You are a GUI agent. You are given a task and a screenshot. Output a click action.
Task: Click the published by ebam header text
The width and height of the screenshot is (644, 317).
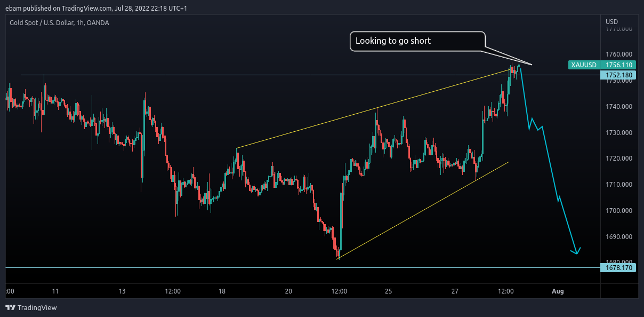[96, 8]
